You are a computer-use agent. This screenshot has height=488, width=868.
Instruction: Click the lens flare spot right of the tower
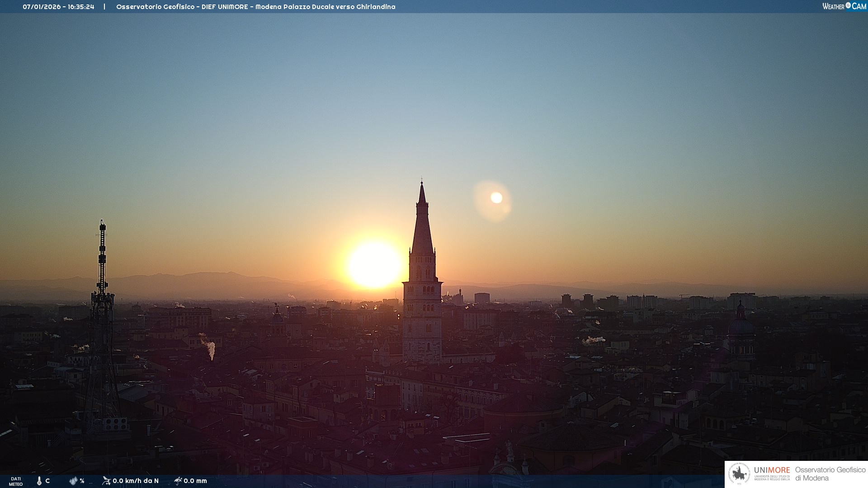click(496, 198)
